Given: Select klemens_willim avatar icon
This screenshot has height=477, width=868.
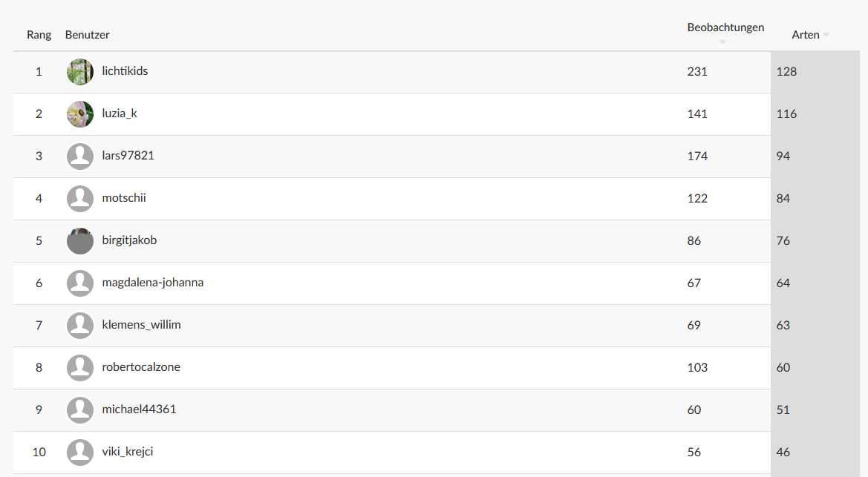Looking at the screenshot, I should [80, 326].
